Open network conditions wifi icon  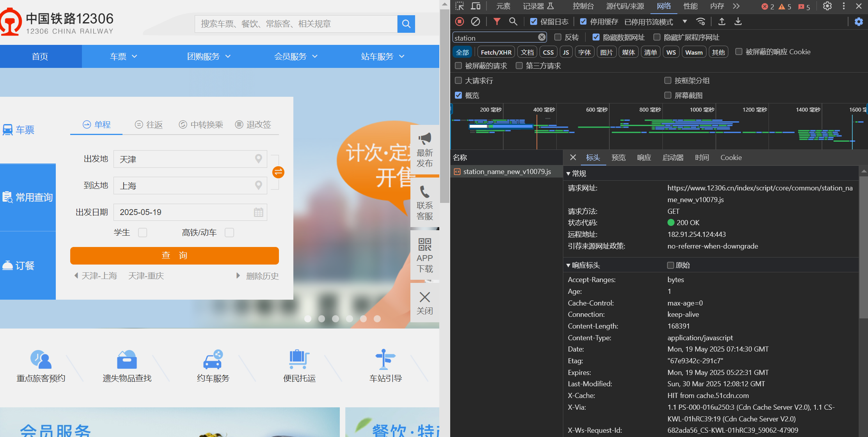click(701, 21)
